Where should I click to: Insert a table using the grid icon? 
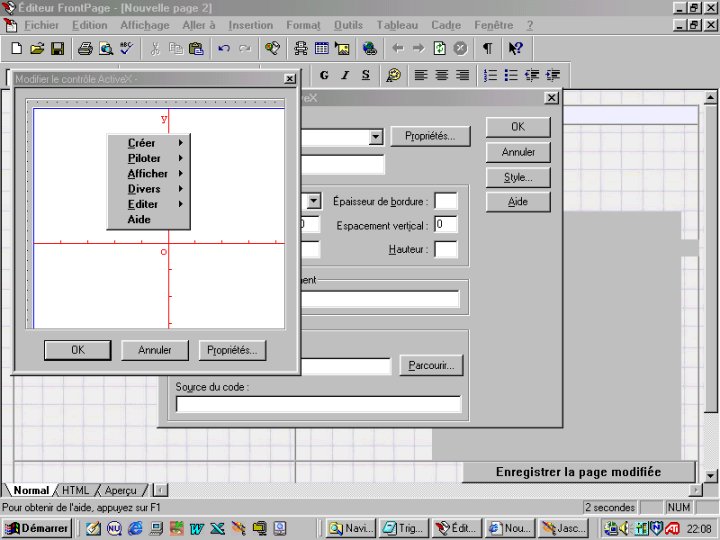(x=321, y=48)
